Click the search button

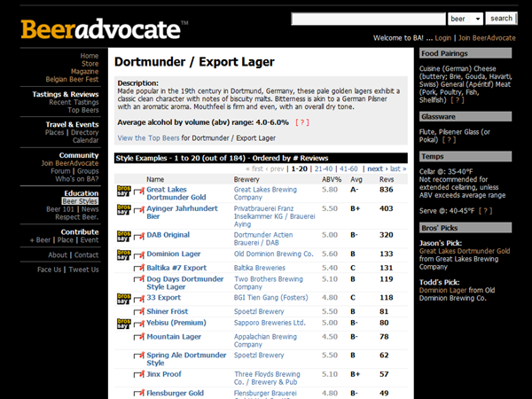tap(501, 19)
